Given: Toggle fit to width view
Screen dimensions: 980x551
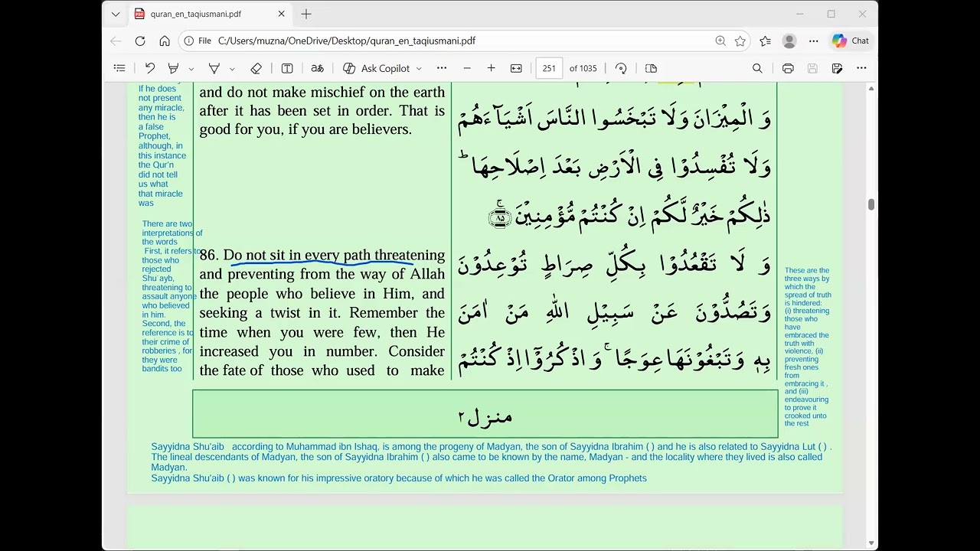Looking at the screenshot, I should (x=516, y=68).
